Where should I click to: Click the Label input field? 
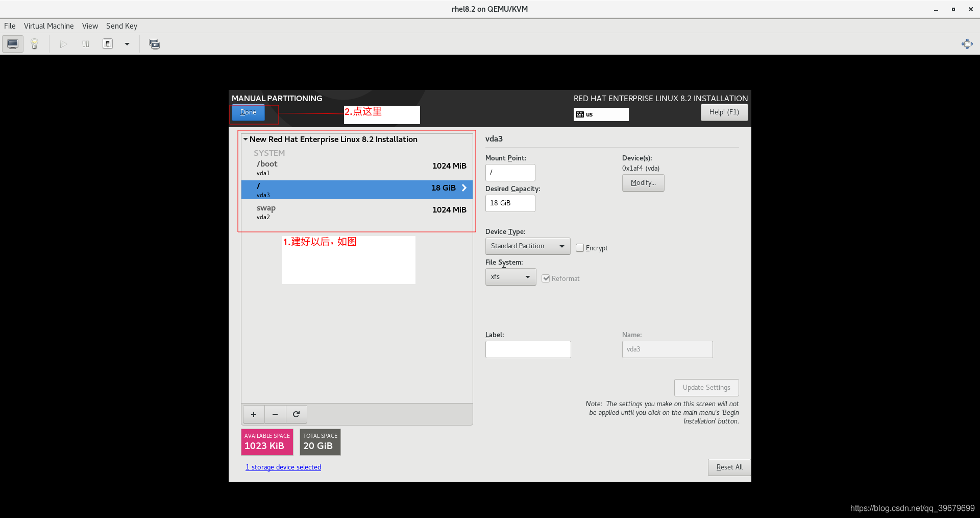tap(528, 349)
